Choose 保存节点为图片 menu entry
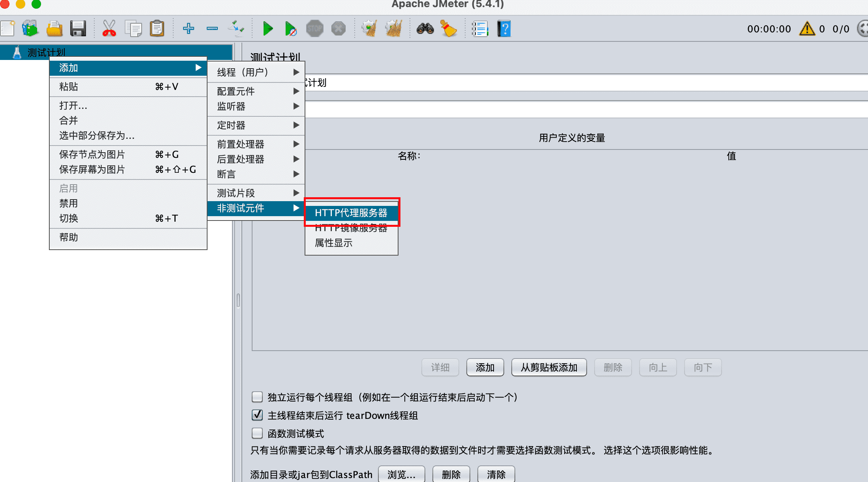868x482 pixels. [x=128, y=154]
